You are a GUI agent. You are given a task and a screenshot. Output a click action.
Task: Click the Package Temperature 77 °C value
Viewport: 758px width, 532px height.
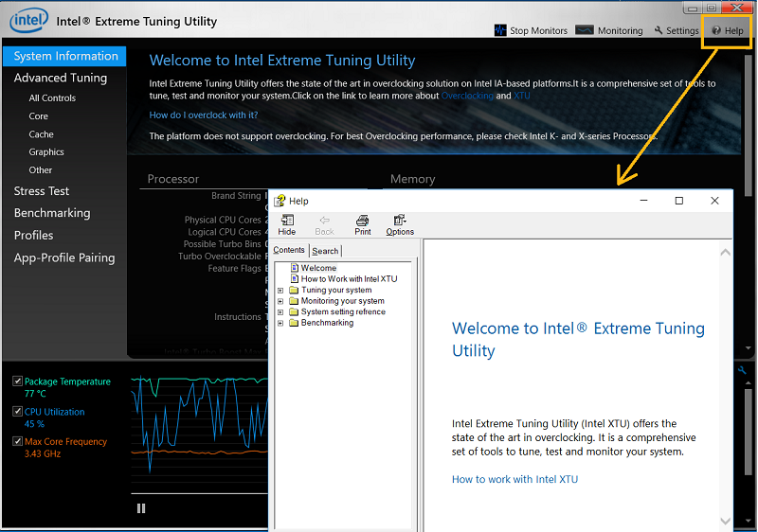tap(35, 394)
